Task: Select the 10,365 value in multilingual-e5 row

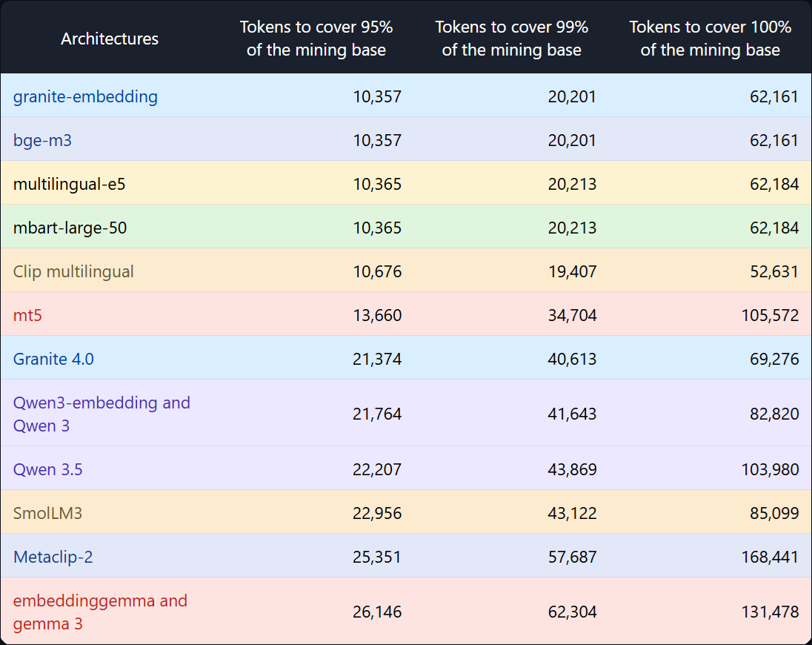Action: tap(377, 185)
